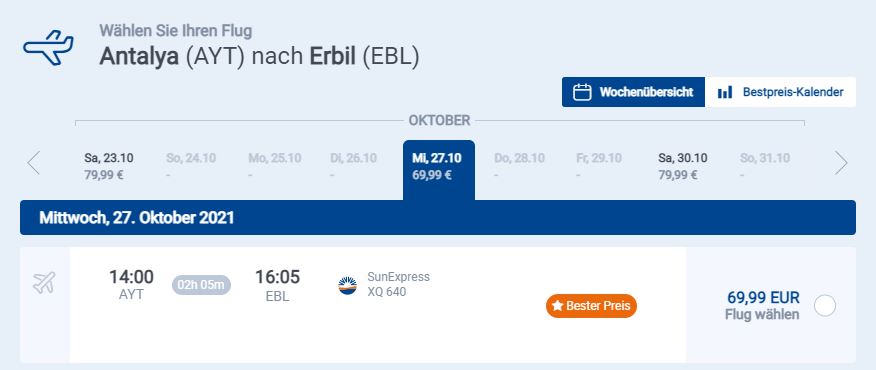Click the So, 31.10 date

[765, 166]
